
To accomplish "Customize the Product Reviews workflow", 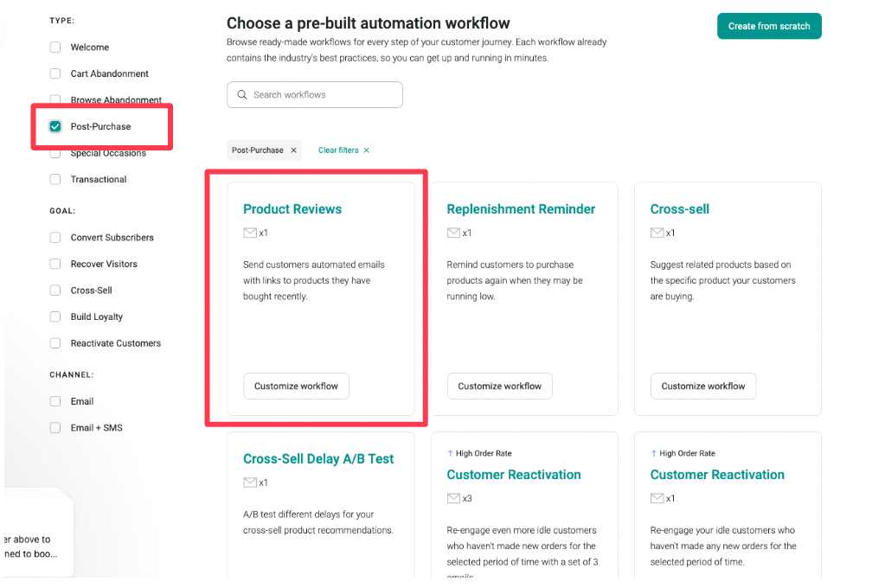I will tap(296, 386).
